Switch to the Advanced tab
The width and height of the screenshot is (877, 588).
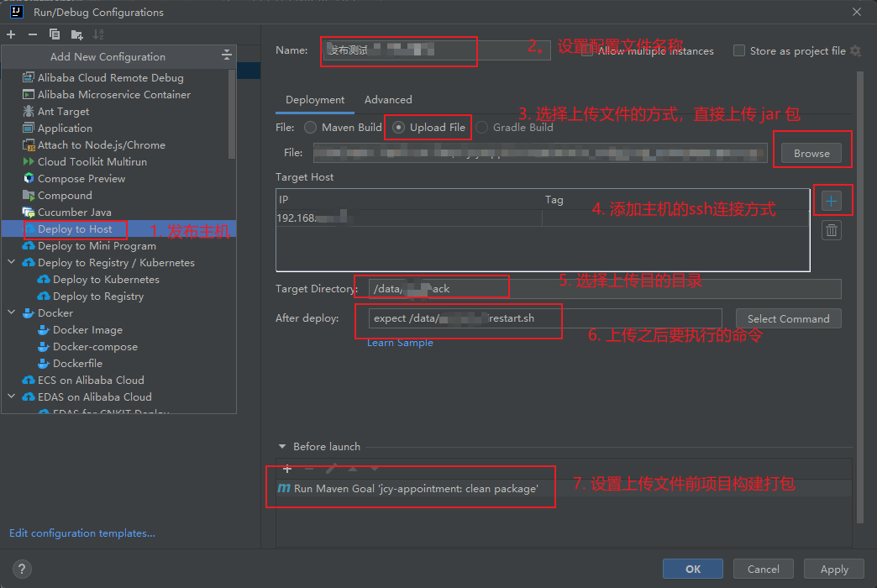coord(388,100)
